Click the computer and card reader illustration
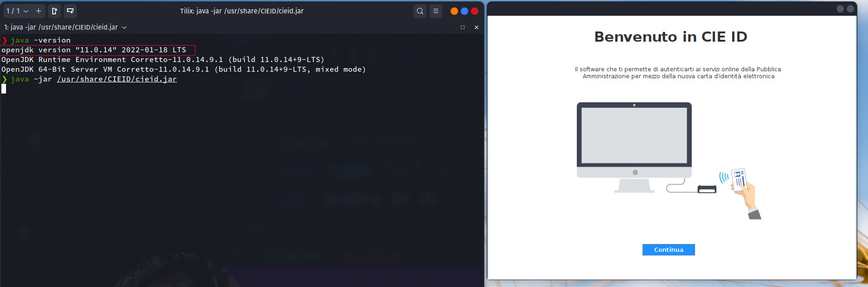 point(669,161)
